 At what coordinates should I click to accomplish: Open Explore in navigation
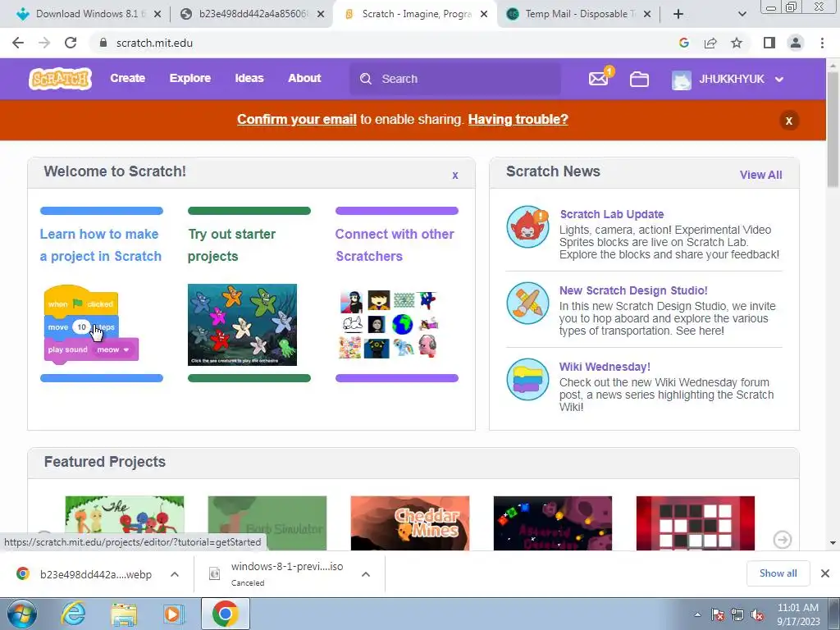pos(190,78)
